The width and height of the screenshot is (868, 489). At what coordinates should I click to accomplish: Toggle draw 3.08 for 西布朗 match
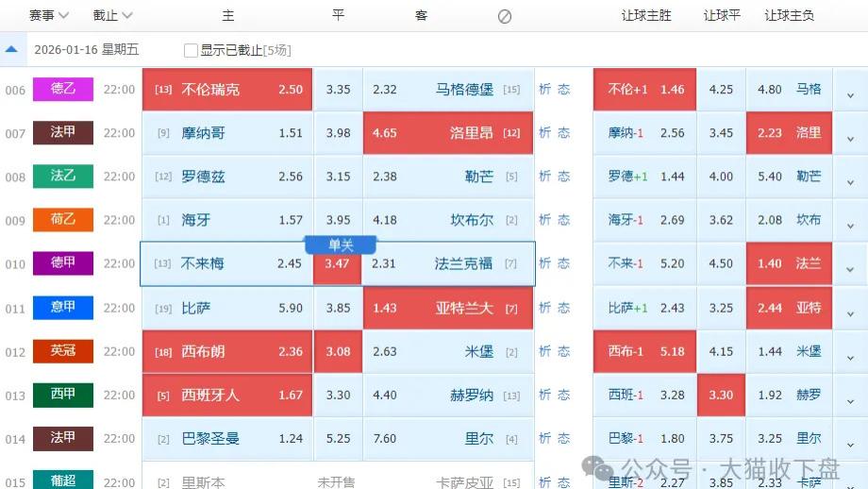click(x=338, y=352)
